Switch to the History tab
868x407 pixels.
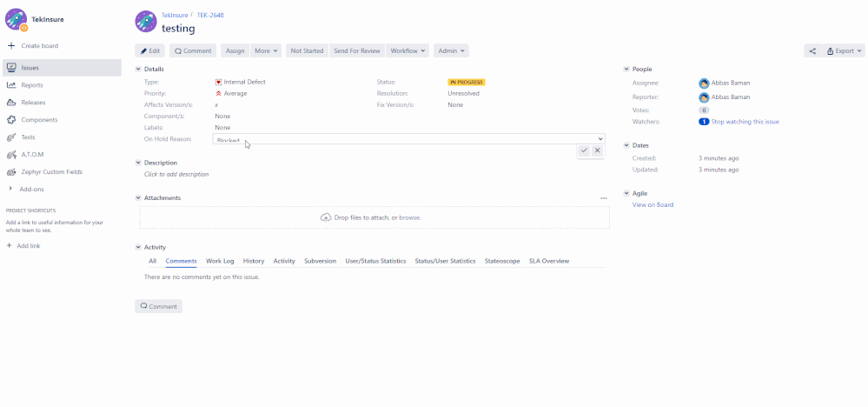(254, 261)
